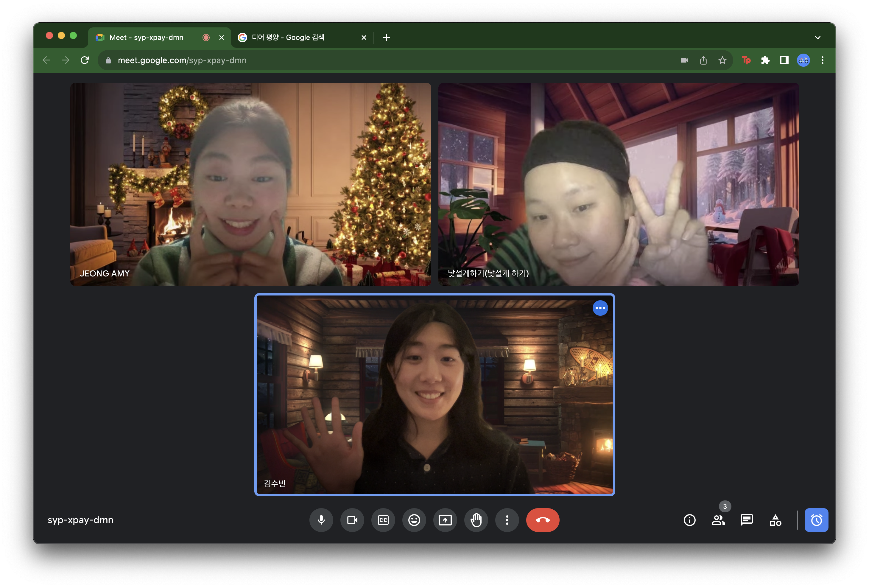
Task: Toggle closed captions (CC) button
Action: (x=383, y=520)
